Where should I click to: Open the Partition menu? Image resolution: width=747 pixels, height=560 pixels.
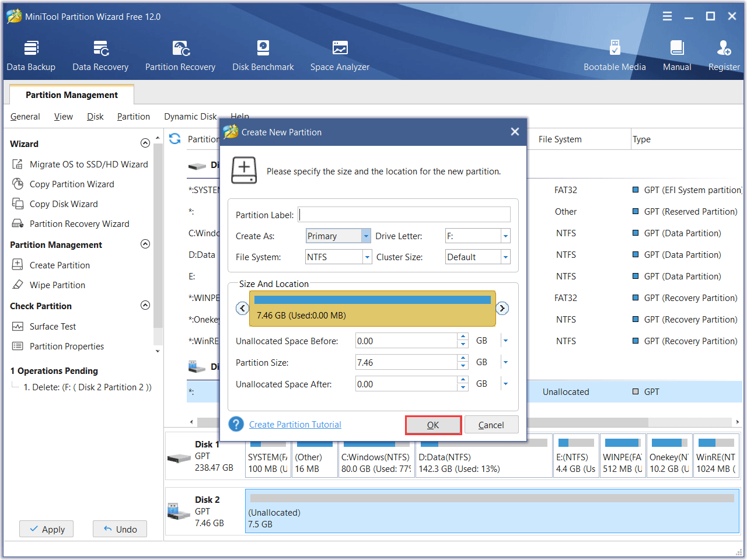coord(134,117)
